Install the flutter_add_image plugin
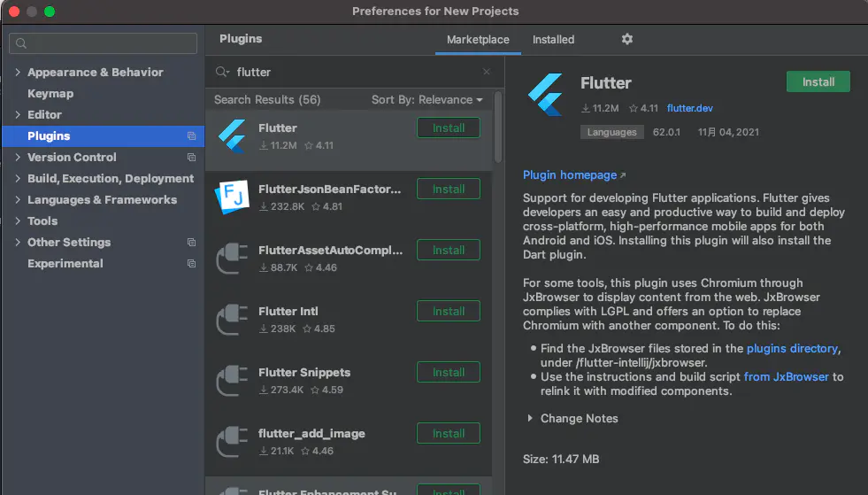This screenshot has width=868, height=495. pos(449,433)
